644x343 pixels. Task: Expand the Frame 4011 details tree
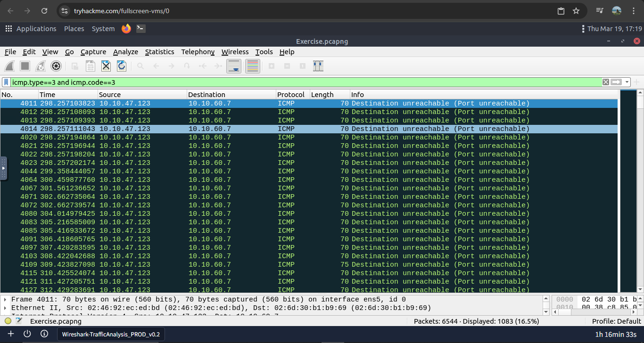pos(5,300)
